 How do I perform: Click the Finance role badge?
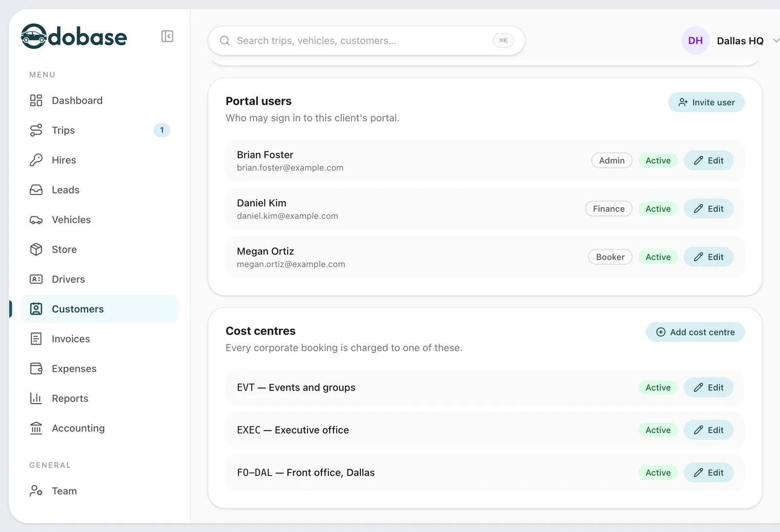(x=608, y=209)
